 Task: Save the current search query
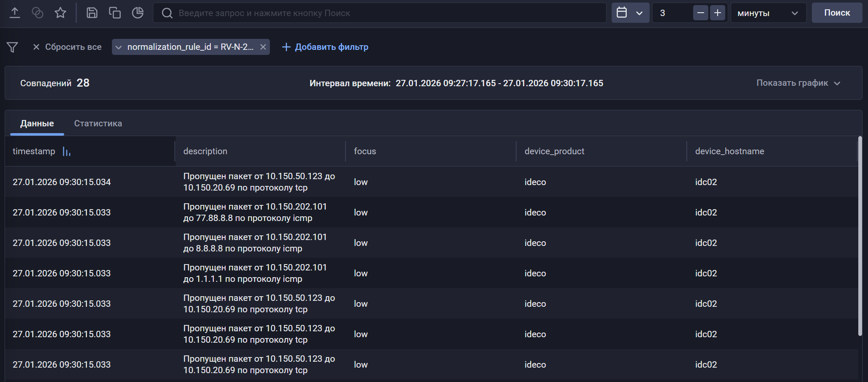pyautogui.click(x=92, y=13)
